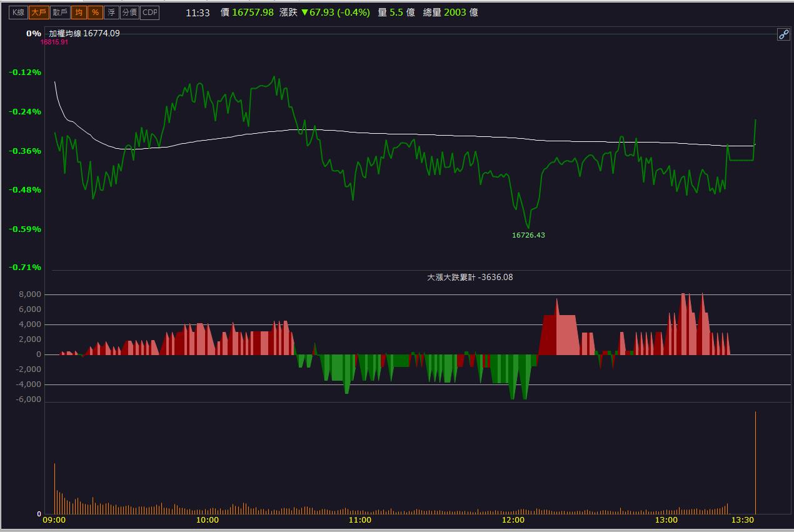Toggle the 均 average line button
Viewport: 794px width, 532px height.
[x=79, y=13]
